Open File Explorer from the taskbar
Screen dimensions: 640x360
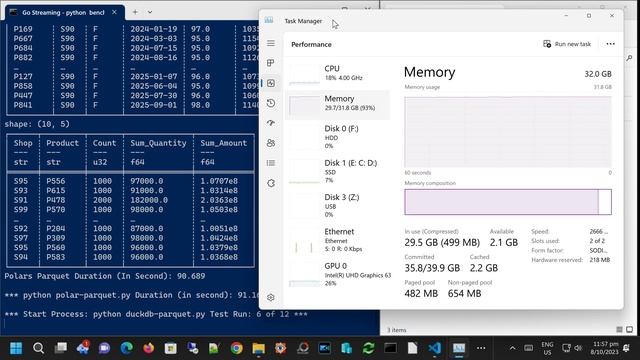point(258,348)
